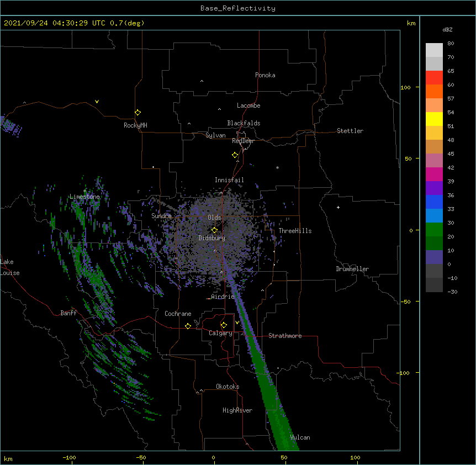This screenshot has width=476, height=465.
Task: Click the RedDeer city label
Action: click(243, 141)
